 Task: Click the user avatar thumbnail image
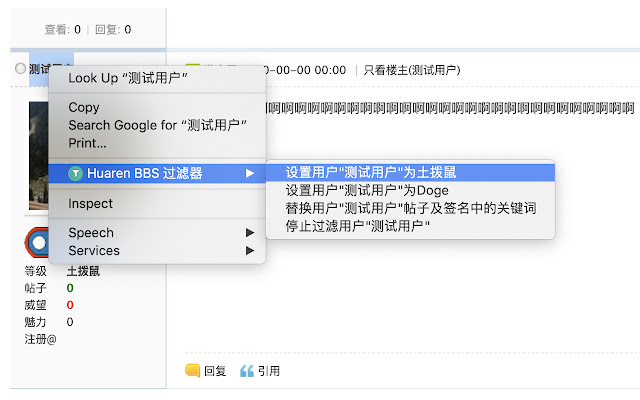pos(38,156)
